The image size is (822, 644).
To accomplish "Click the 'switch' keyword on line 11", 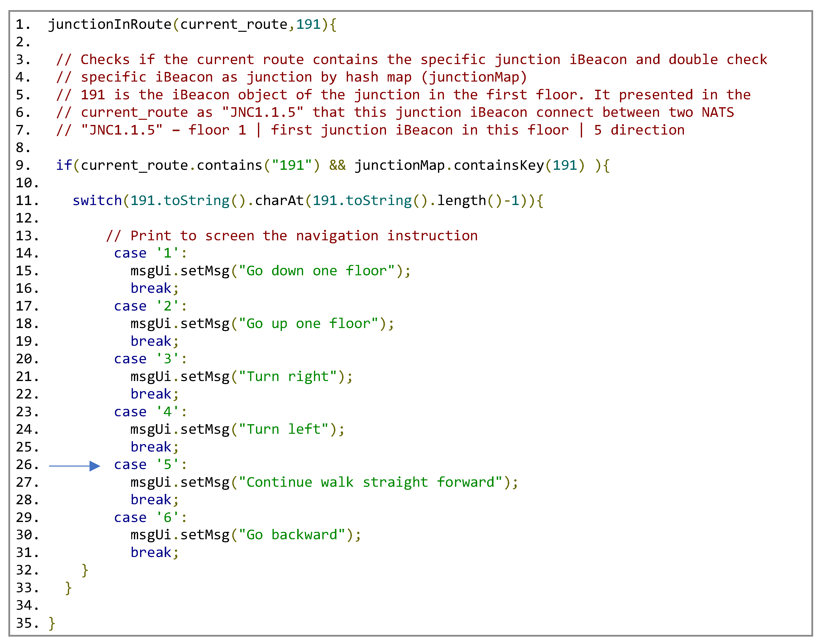I will 97,201.
